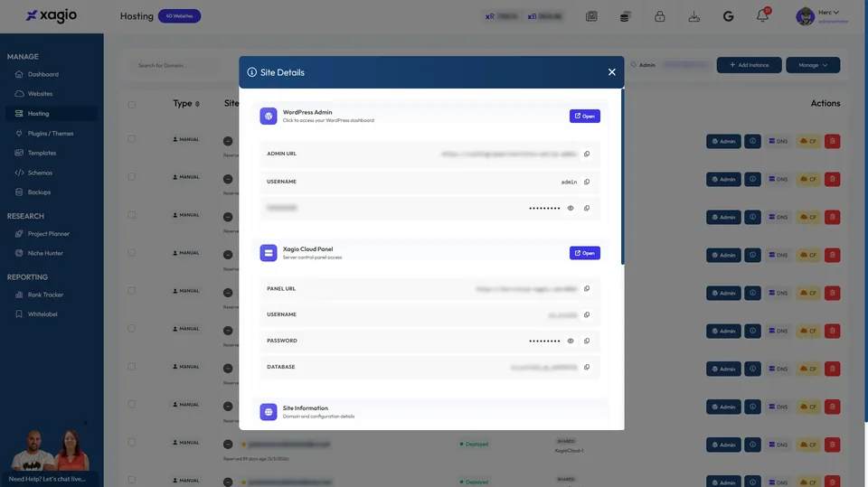Screen dimensions: 868x487
Task: Click the lock icon in header
Action: pos(659,16)
